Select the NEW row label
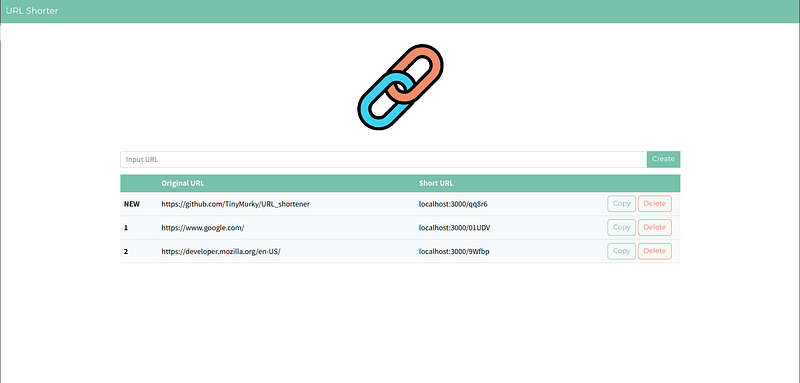 132,204
